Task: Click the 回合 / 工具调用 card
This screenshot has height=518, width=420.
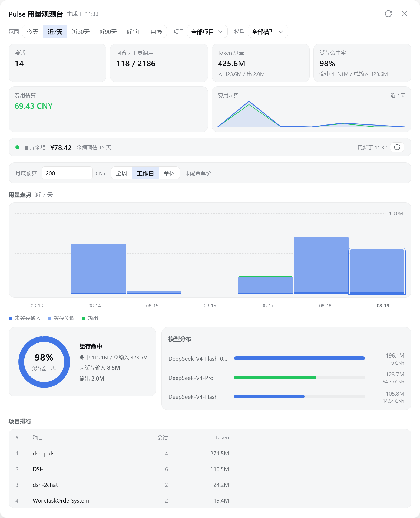Action: pos(159,63)
